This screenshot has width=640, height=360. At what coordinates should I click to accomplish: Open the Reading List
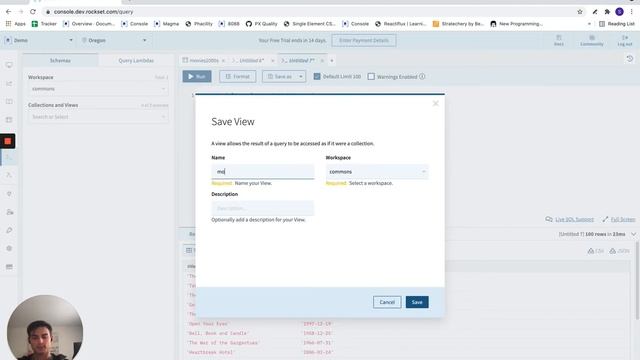pos(617,24)
